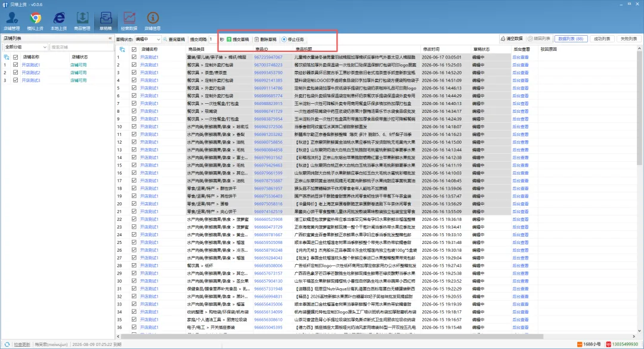Click the 店铺状态 column header in shop list
Screen dimensions: 644x349
(79, 57)
